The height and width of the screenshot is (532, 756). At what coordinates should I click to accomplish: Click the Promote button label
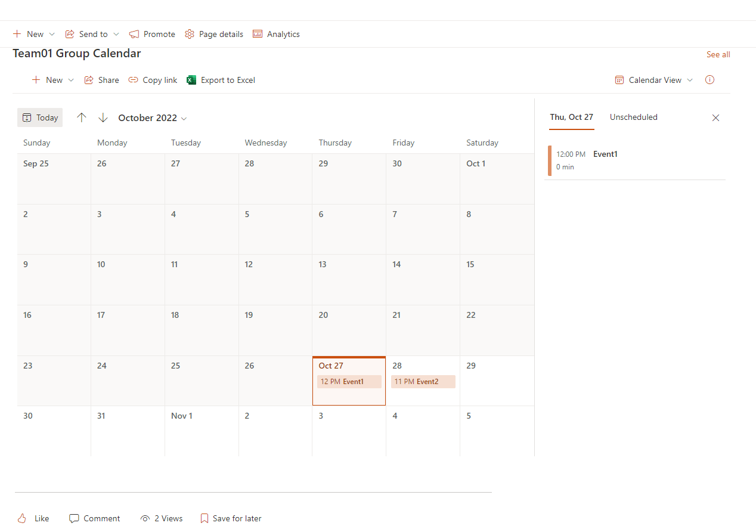click(159, 34)
